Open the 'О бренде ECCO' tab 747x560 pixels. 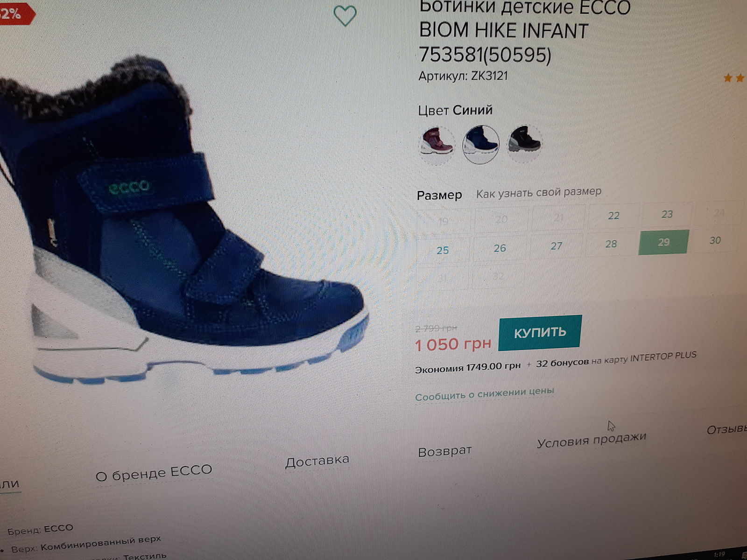point(154,473)
